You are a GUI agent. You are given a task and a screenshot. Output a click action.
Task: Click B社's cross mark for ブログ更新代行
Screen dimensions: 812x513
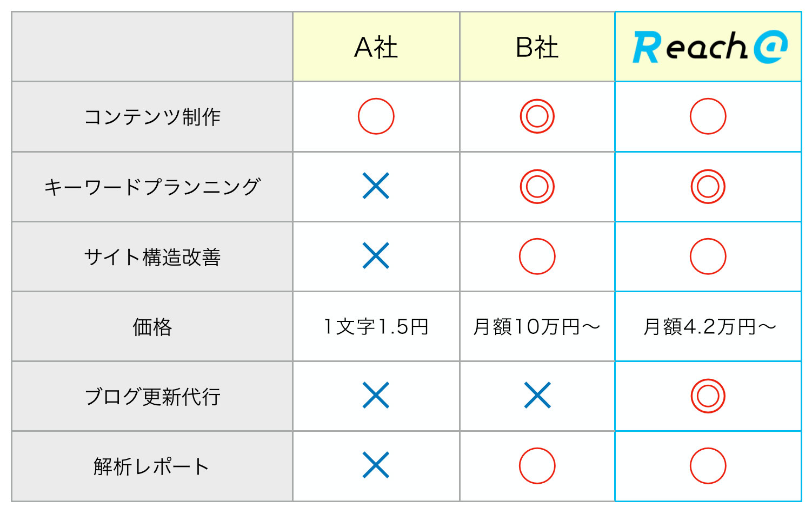coord(537,396)
